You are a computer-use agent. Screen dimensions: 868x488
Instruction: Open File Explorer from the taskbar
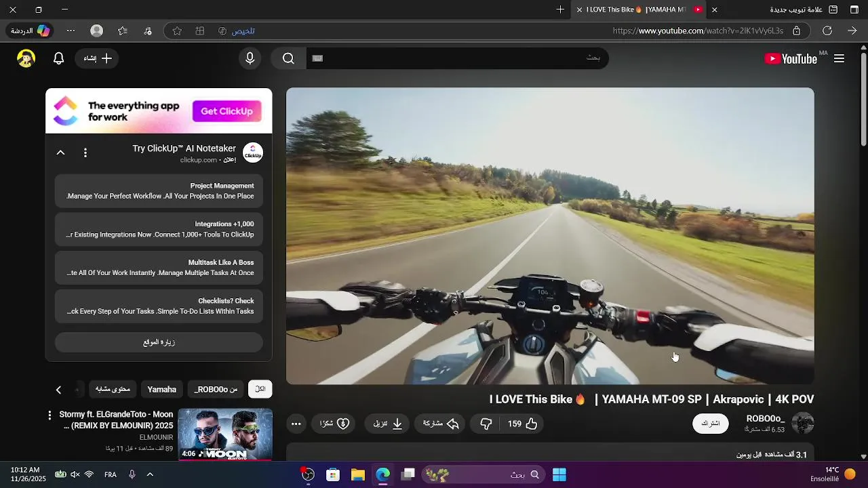tap(358, 475)
